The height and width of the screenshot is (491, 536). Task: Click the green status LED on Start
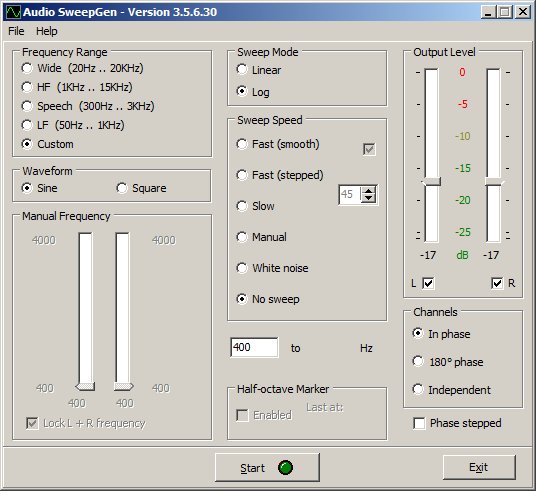click(285, 467)
